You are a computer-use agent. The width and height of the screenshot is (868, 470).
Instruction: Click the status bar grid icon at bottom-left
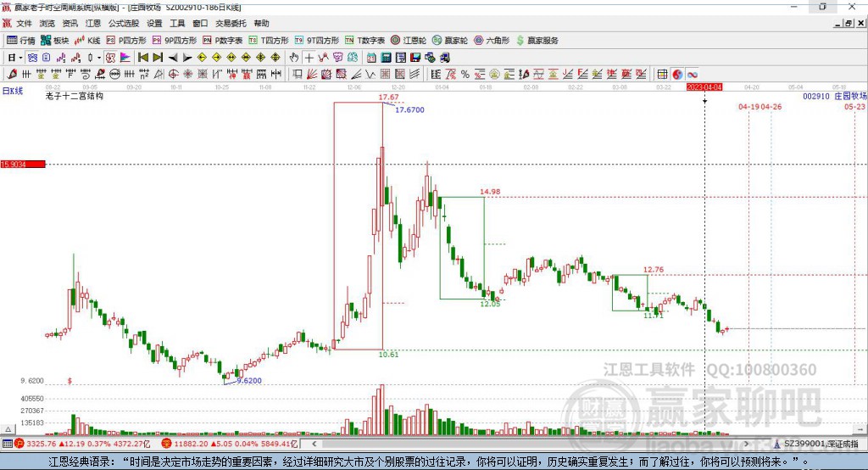(7, 444)
